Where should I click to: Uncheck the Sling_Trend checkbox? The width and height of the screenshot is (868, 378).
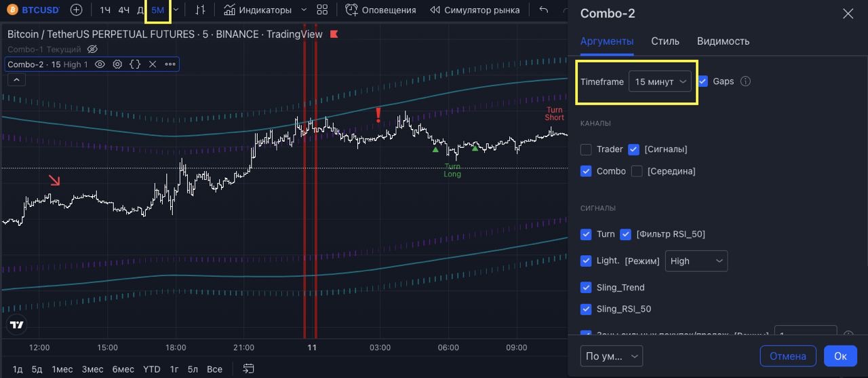pyautogui.click(x=587, y=288)
